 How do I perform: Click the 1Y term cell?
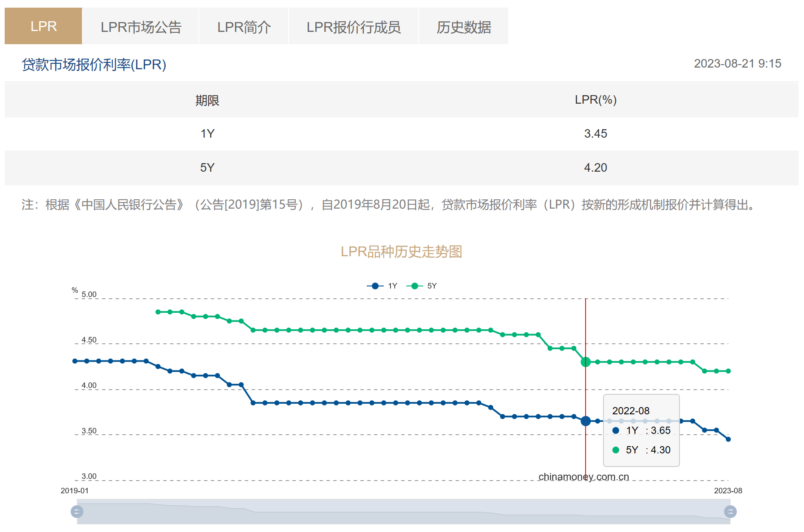coord(207,133)
